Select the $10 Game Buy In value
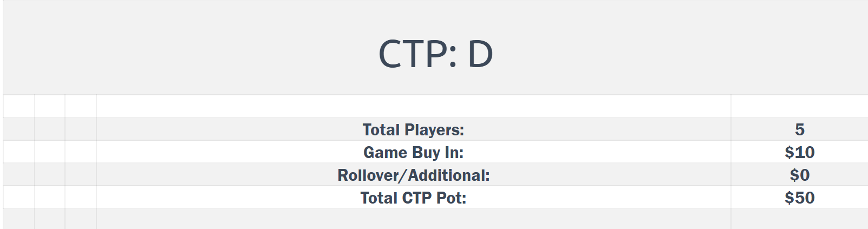Viewport: 868px width, 229px height. tap(799, 152)
